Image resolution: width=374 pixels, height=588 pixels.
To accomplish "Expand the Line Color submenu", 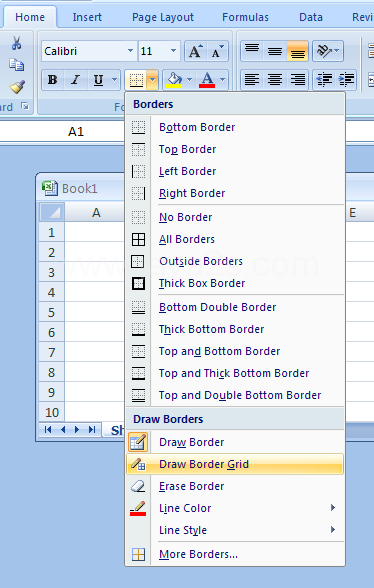I will click(x=235, y=508).
